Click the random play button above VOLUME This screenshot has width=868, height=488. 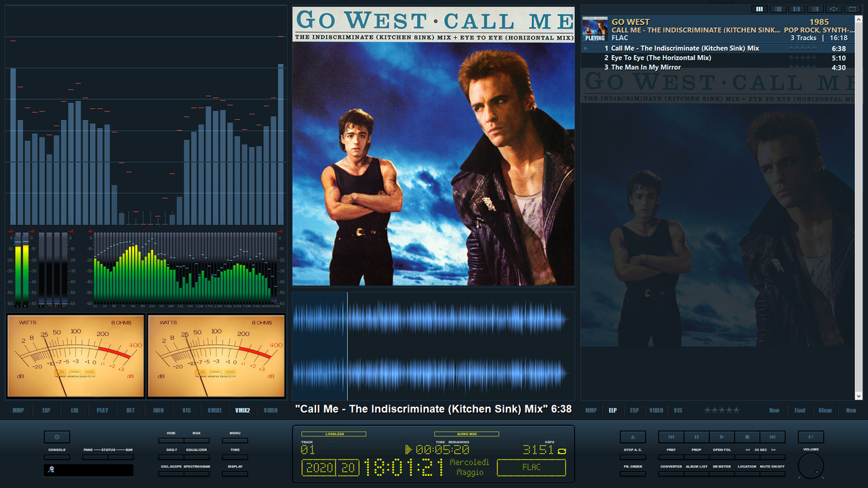coord(811,437)
